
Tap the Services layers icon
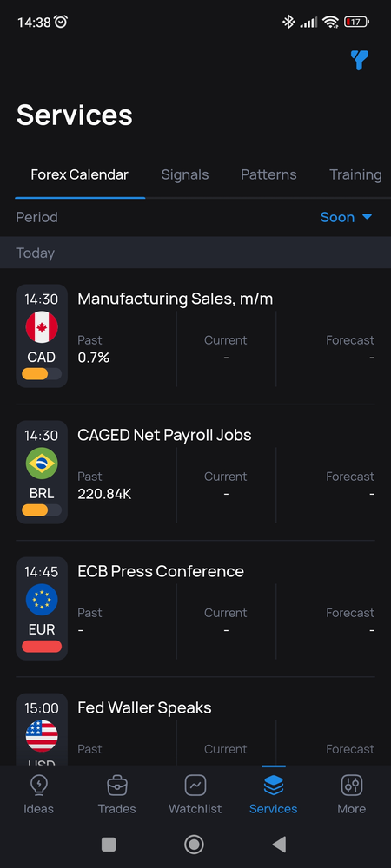click(x=274, y=785)
